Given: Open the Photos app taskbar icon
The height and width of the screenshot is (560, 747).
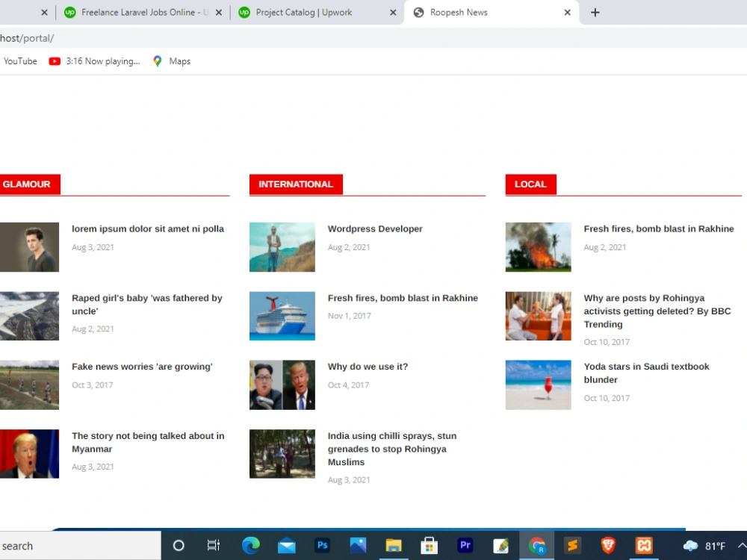Looking at the screenshot, I should click(358, 545).
